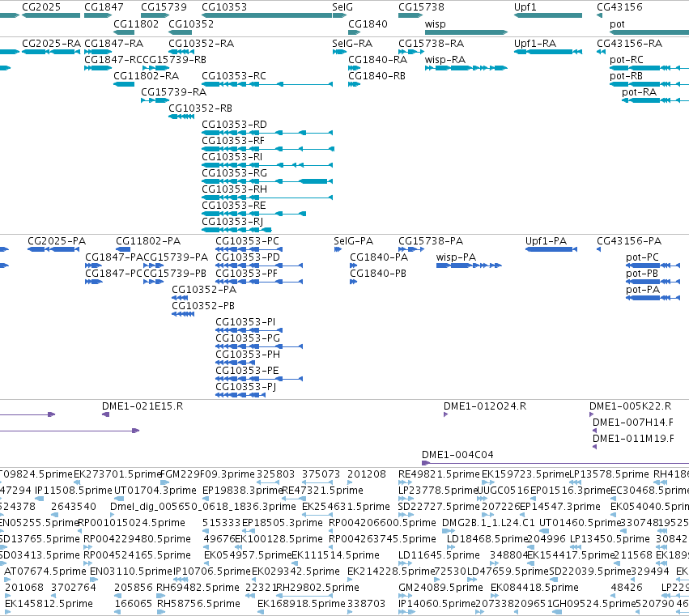Click the CG2025-RA transcript label
Screen dimensions: 689x616
(51, 44)
